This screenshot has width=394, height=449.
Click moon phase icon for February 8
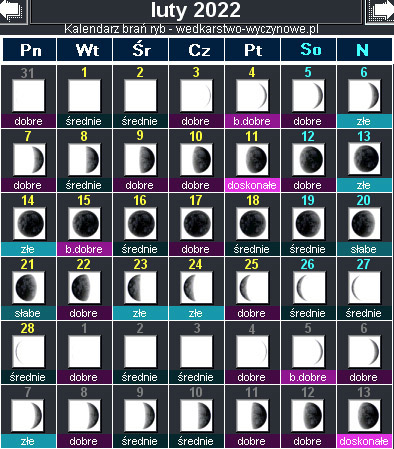point(84,159)
